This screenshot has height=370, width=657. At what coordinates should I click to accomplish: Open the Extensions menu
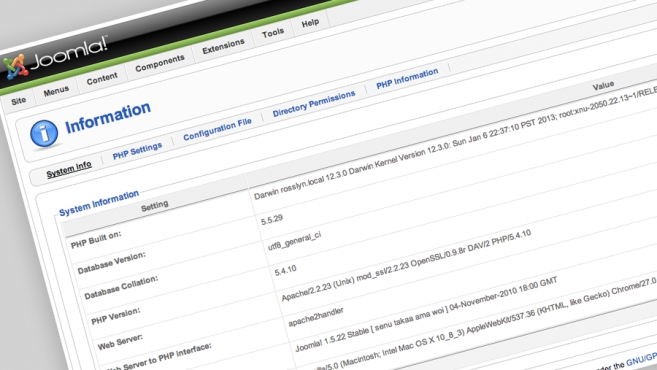223,46
